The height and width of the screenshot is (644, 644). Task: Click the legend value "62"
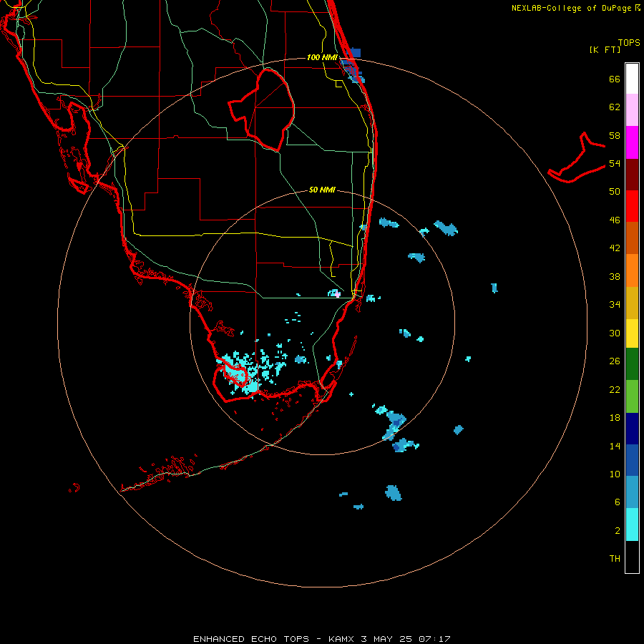tap(615, 107)
